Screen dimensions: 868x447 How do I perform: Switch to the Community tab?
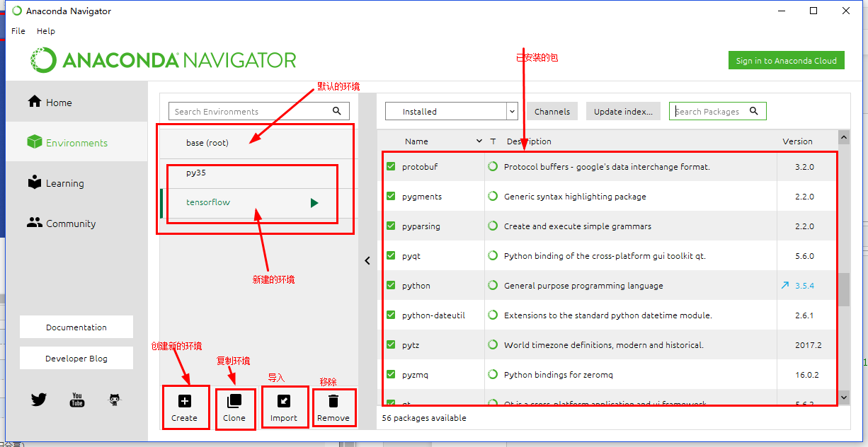(76, 223)
